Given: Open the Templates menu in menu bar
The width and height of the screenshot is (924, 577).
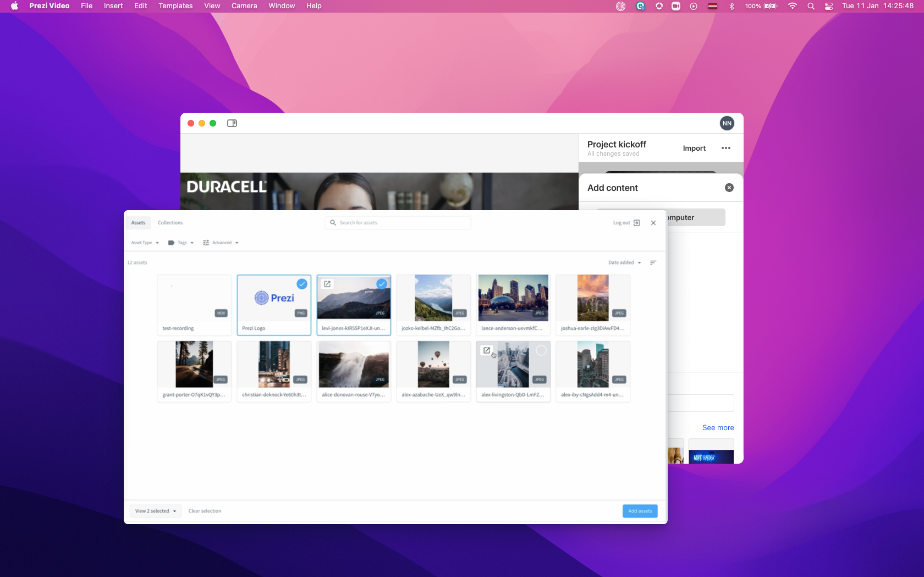Looking at the screenshot, I should click(x=175, y=6).
